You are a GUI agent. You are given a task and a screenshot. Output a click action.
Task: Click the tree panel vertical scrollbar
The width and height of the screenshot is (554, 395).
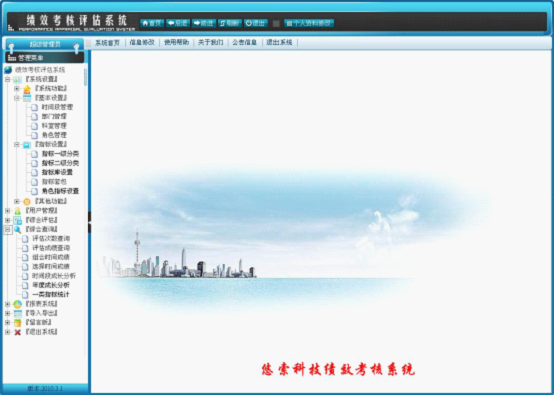pos(85,77)
